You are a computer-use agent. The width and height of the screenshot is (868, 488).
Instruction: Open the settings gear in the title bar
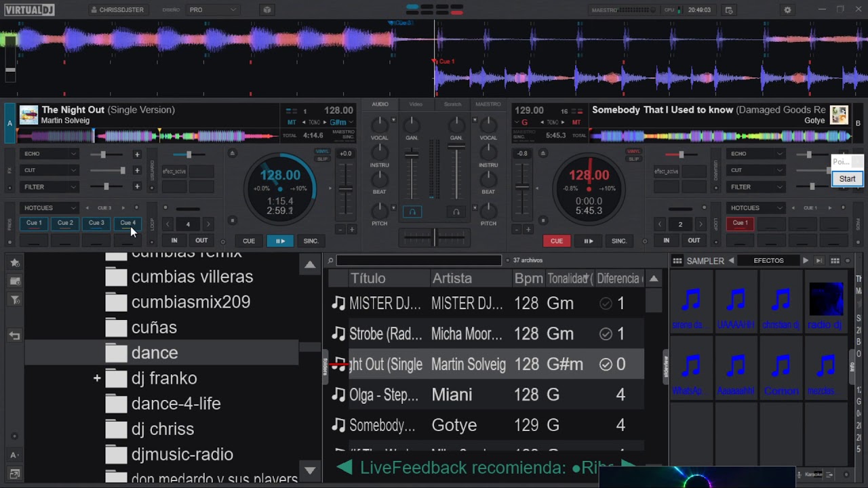787,10
